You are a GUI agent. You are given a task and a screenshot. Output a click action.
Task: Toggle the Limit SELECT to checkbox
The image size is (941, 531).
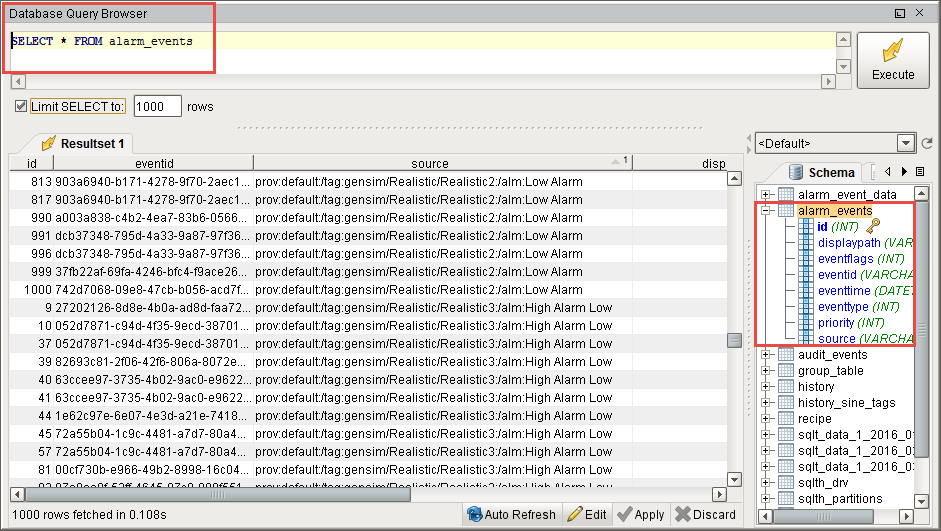pos(21,106)
